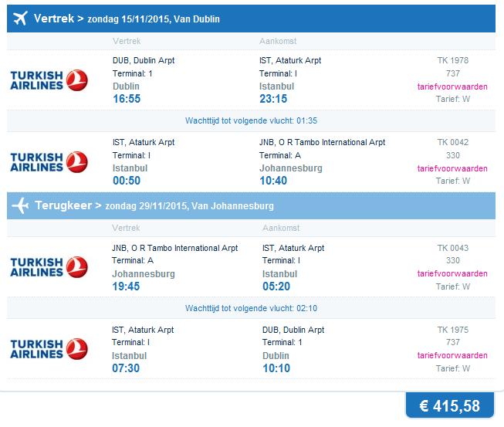
Task: Click the return airplane icon next to Terugkeer
Action: 20,205
